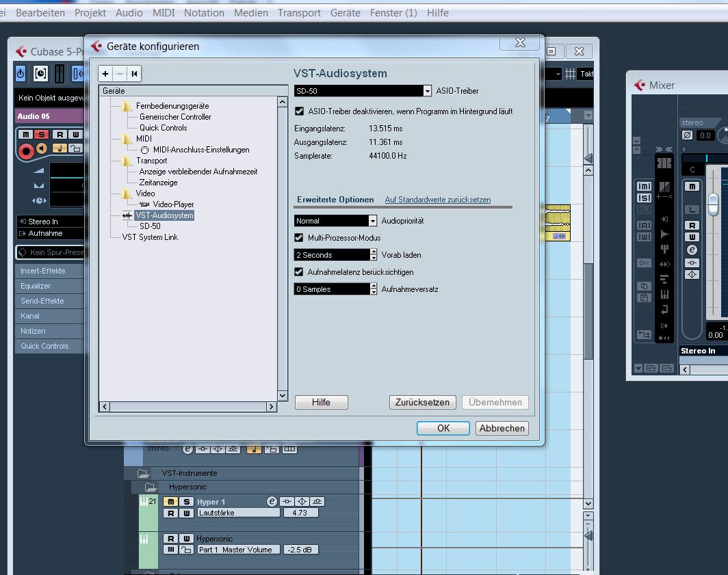This screenshot has width=728, height=575.
Task: Solo the Hyper 1 track
Action: [186, 502]
